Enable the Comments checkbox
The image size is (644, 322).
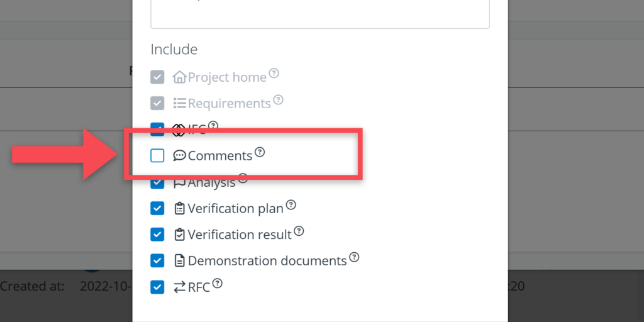pos(157,155)
